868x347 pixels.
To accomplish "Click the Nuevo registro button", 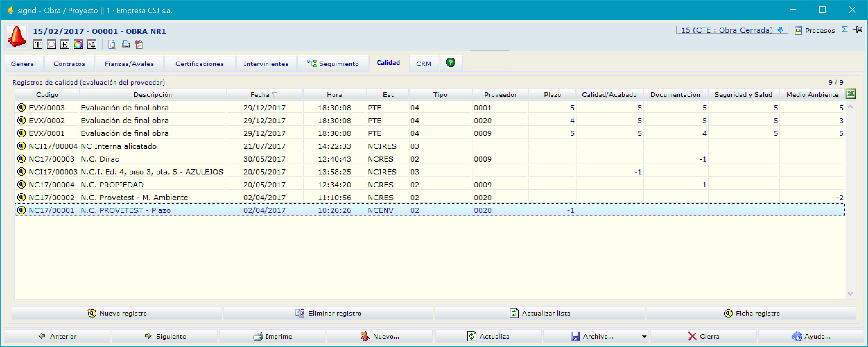I will 117,313.
